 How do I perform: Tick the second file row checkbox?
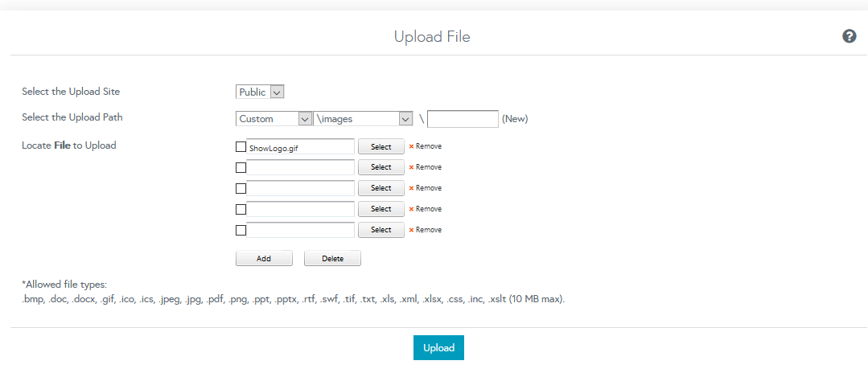[x=241, y=168]
